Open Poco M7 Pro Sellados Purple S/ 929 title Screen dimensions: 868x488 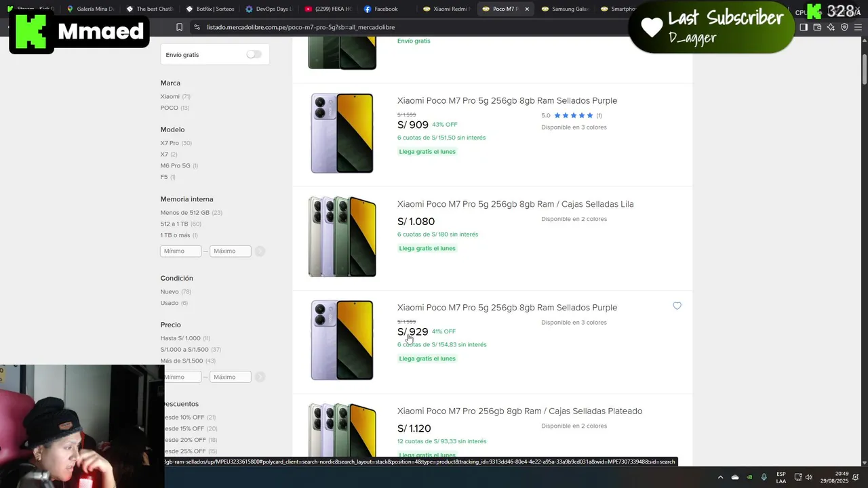tap(507, 308)
